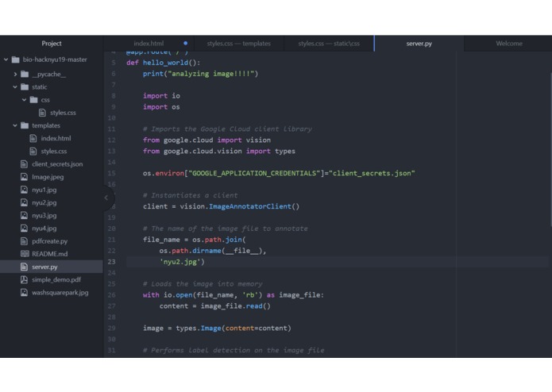This screenshot has width=552, height=392.
Task: Click the client_secrets.json file icon
Action: point(24,163)
